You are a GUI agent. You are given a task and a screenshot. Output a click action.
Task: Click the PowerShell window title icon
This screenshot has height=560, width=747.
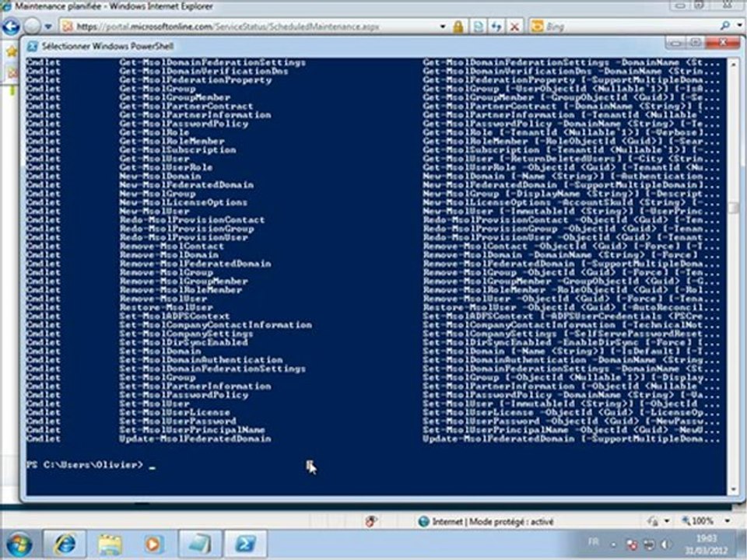pyautogui.click(x=33, y=46)
